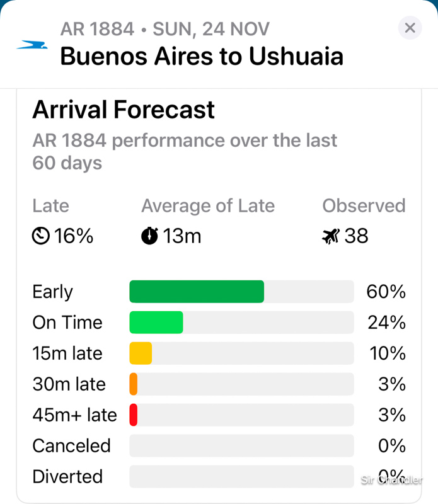This screenshot has width=438, height=504.
Task: Tap the Buenos Aires to Ushuaia title
Action: pyautogui.click(x=202, y=56)
